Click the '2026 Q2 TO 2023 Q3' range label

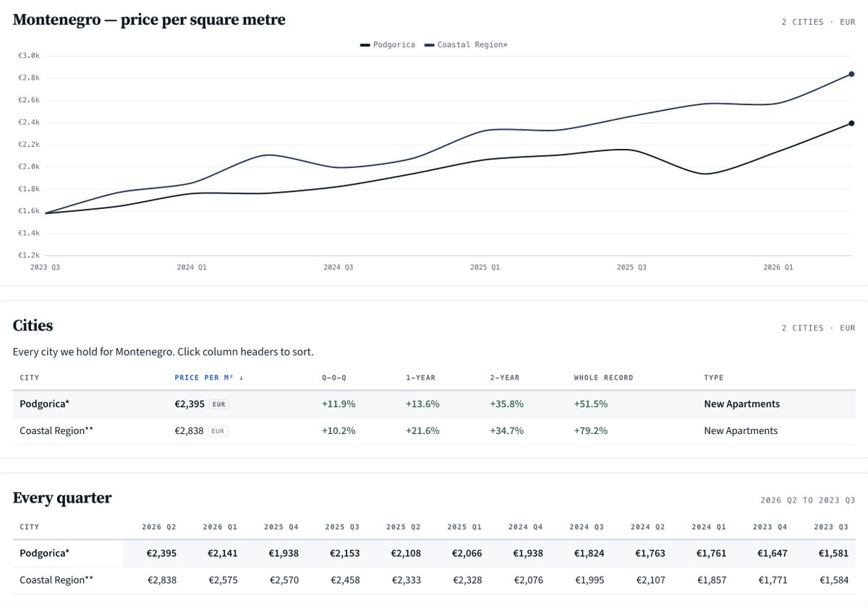807,500
